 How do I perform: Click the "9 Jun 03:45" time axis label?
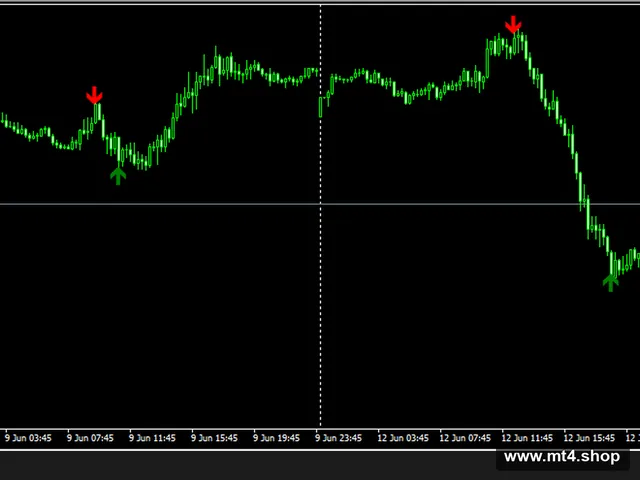point(28,438)
